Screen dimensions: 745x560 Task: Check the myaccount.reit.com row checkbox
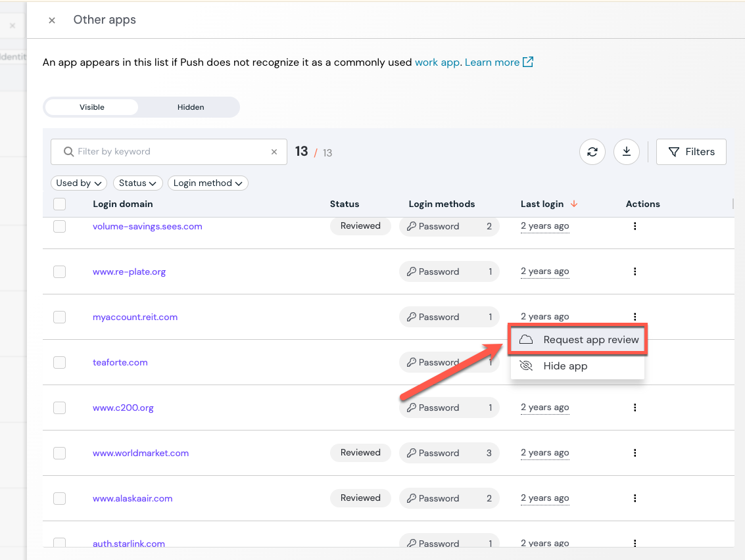point(59,317)
